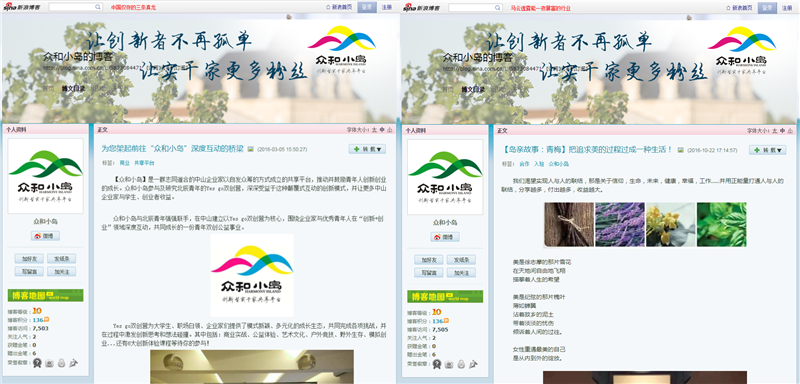Open 首页 tab on left page

(x=48, y=89)
